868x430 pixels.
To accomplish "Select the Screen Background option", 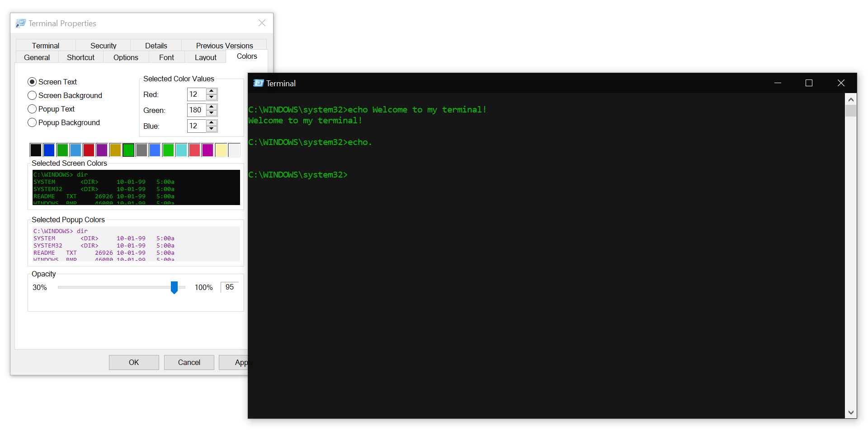I will (32, 95).
